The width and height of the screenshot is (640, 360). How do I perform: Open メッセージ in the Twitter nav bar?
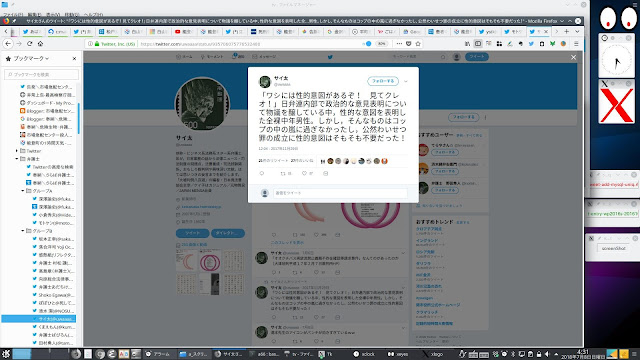[x=264, y=57]
